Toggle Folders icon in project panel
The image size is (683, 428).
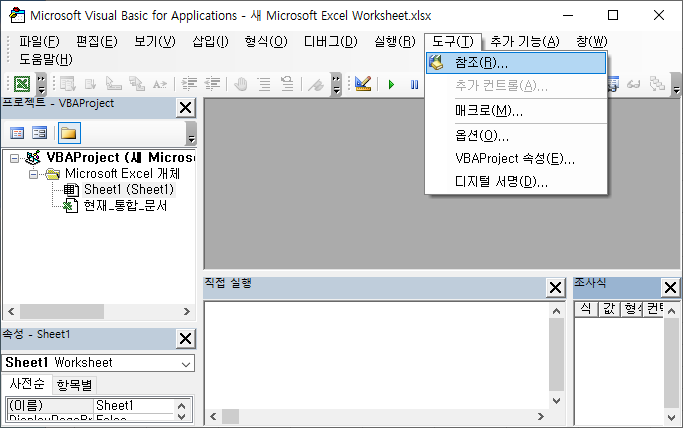[x=69, y=133]
